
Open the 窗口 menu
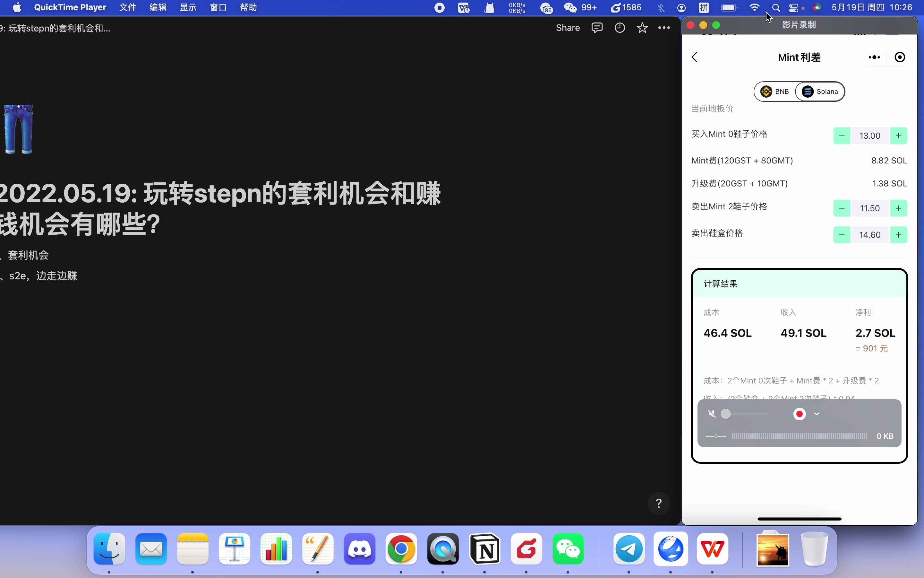pos(218,8)
